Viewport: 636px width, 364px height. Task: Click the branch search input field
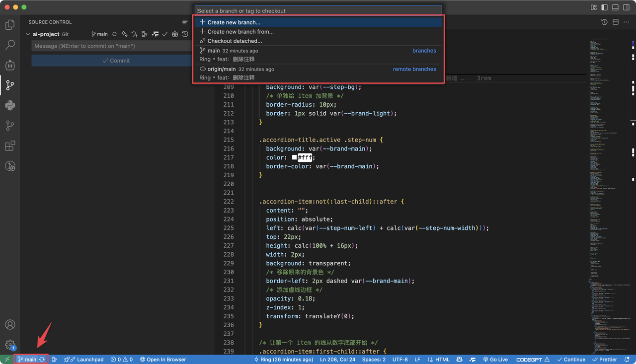point(318,10)
